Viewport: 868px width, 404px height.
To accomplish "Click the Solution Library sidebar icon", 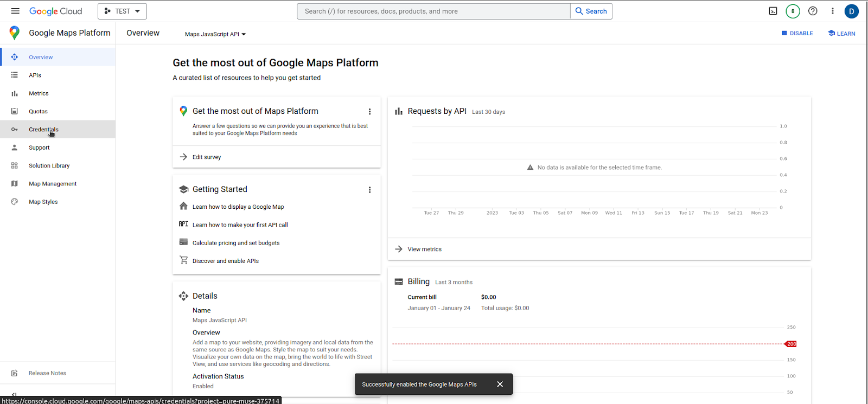I will coord(15,165).
